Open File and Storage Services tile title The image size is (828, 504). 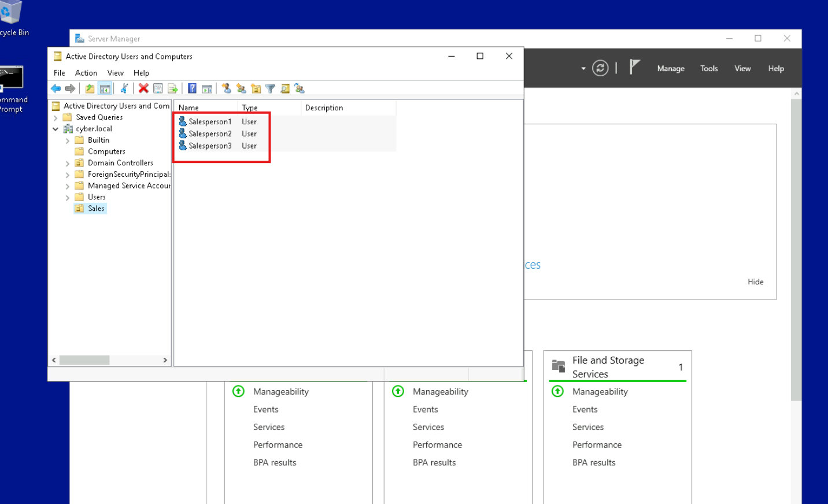point(608,367)
